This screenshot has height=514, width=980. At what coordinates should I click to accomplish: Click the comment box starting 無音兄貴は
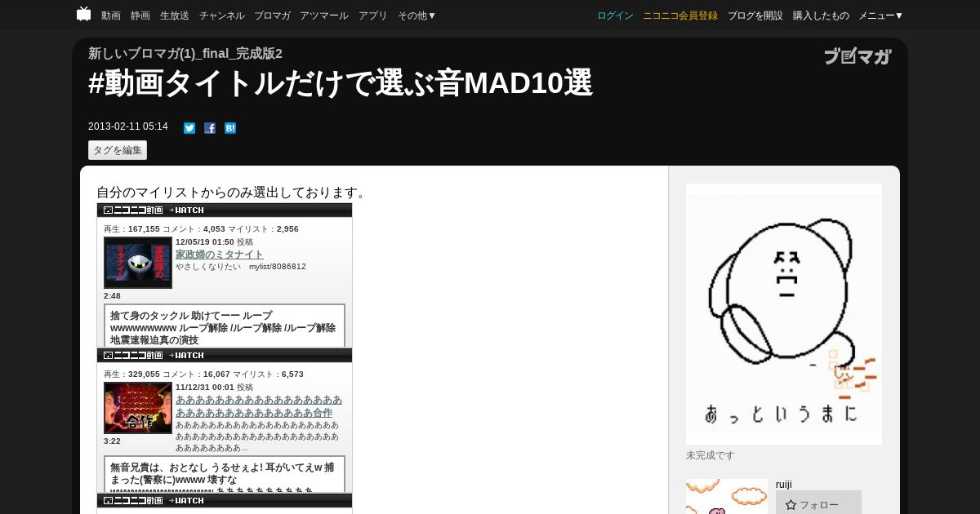point(225,474)
